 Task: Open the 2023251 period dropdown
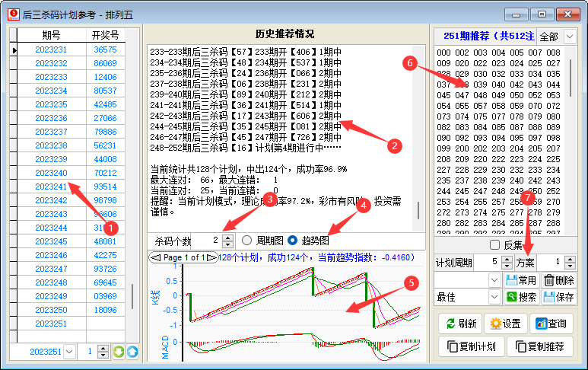pyautogui.click(x=70, y=352)
